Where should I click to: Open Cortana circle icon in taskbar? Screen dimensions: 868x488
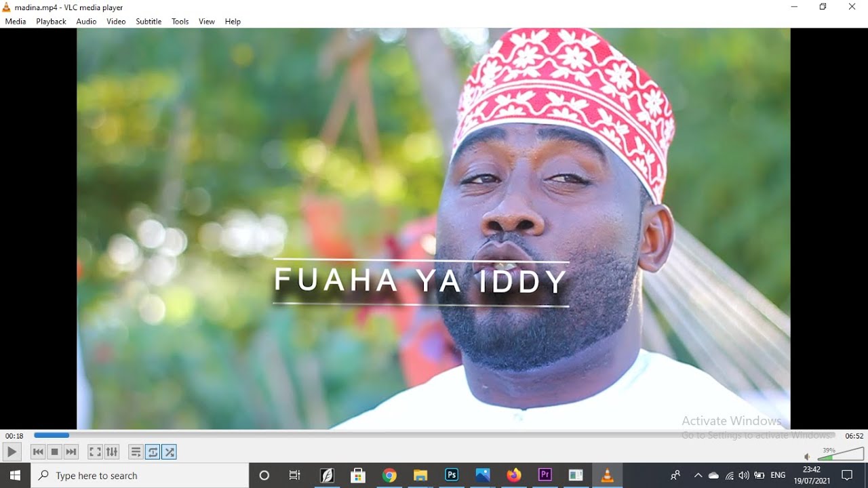[264, 475]
